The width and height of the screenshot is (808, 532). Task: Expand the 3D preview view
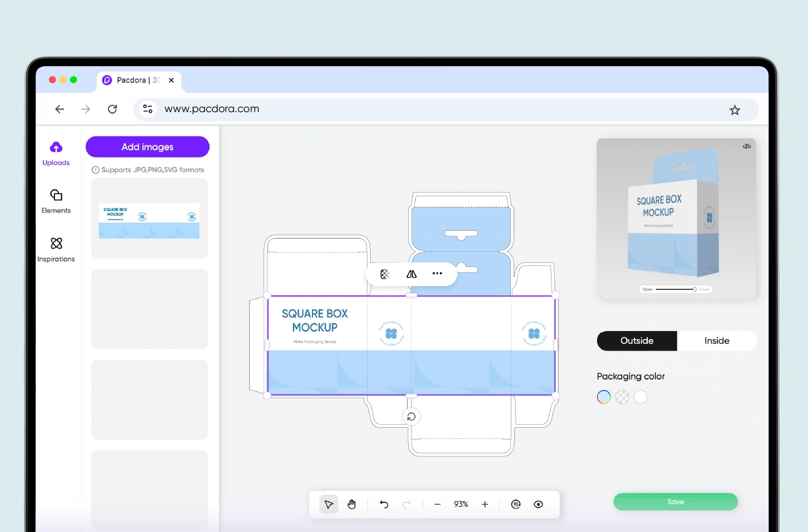[x=747, y=146]
